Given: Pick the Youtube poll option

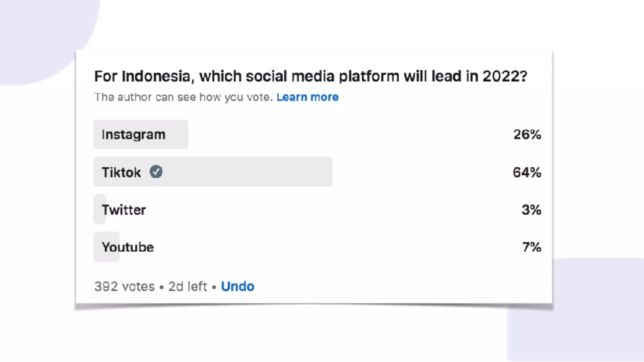Looking at the screenshot, I should coord(128,247).
